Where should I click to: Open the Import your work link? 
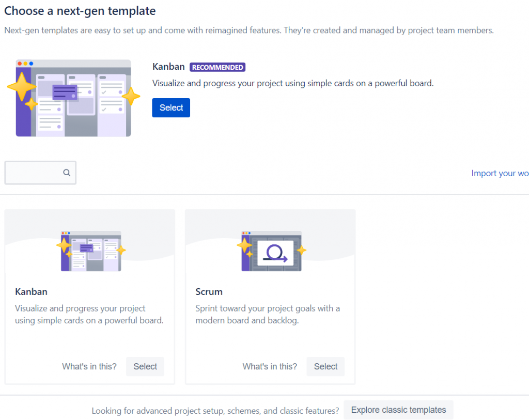[x=500, y=173]
